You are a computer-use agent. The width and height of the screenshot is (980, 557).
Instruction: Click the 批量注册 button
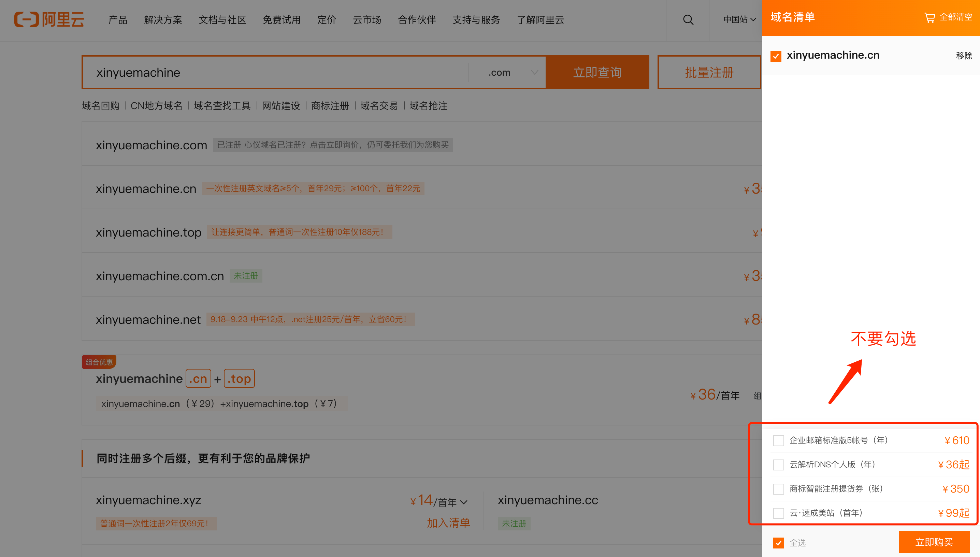[x=709, y=72]
